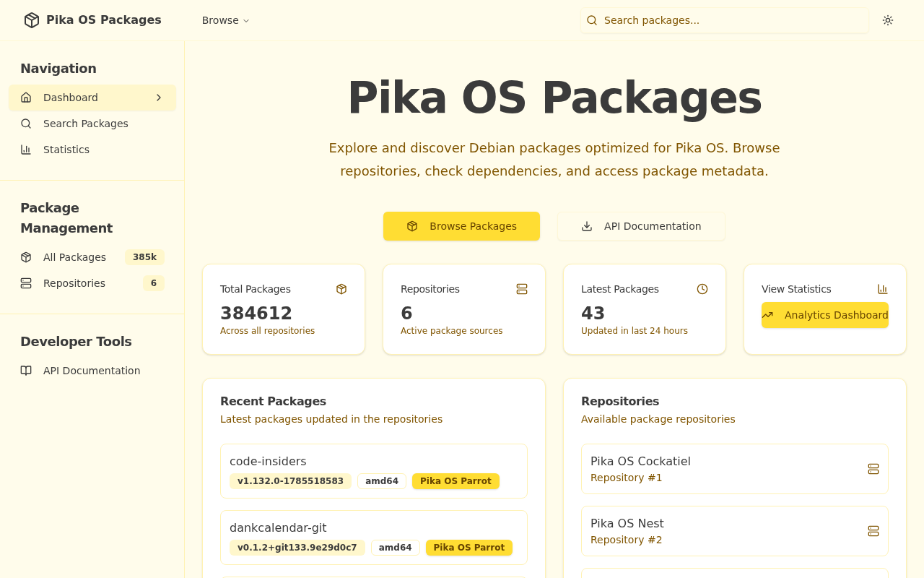Click the Pika OS Parrot badge for code-insiders
Screen dimensions: 924x578
pyautogui.click(x=456, y=481)
